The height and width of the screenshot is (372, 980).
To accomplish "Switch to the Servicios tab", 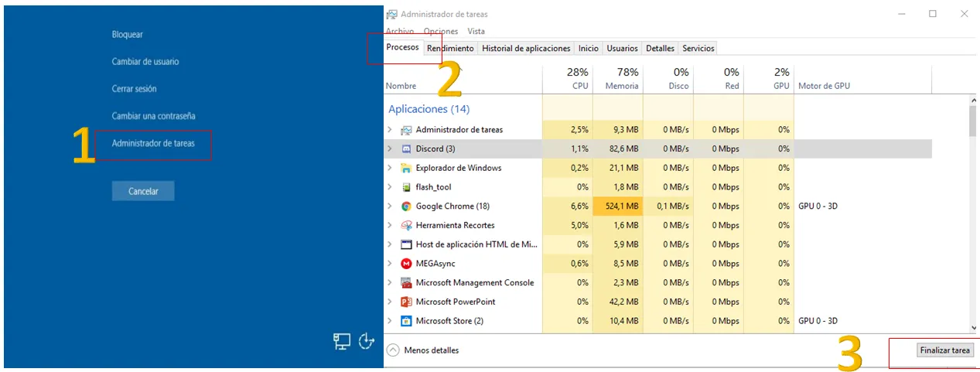I will coord(698,48).
